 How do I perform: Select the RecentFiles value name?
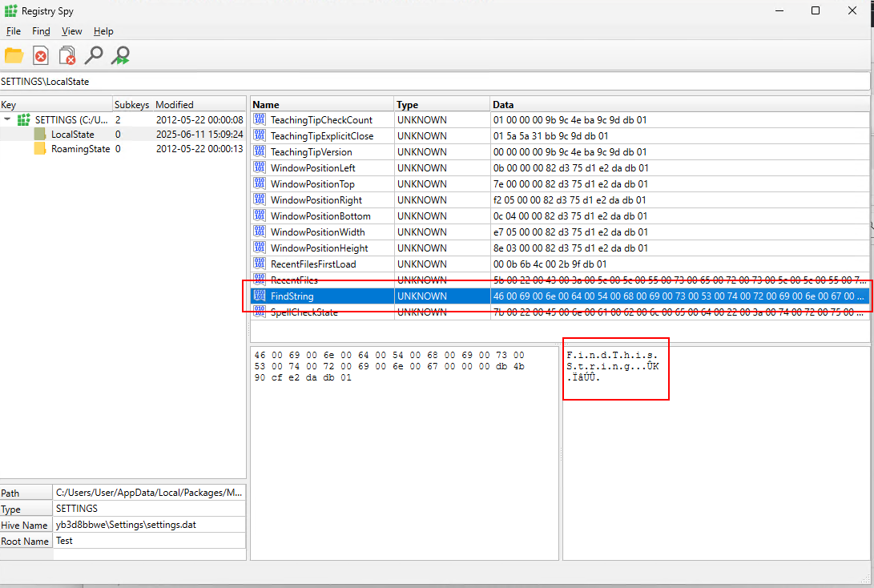pos(294,280)
